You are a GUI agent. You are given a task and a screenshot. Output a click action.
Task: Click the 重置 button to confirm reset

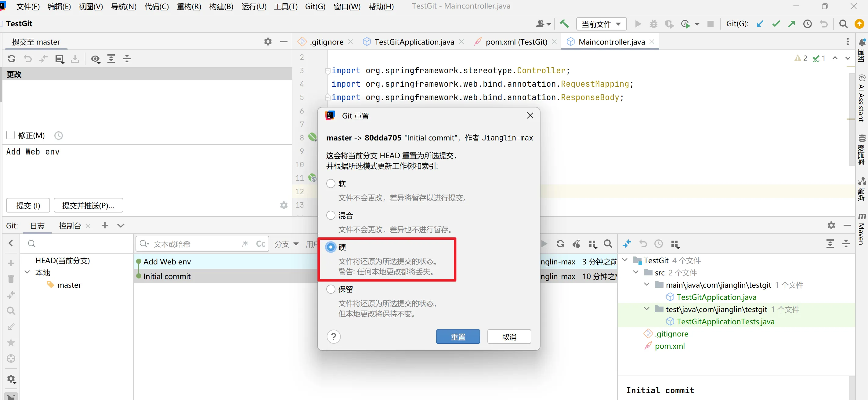pyautogui.click(x=458, y=336)
